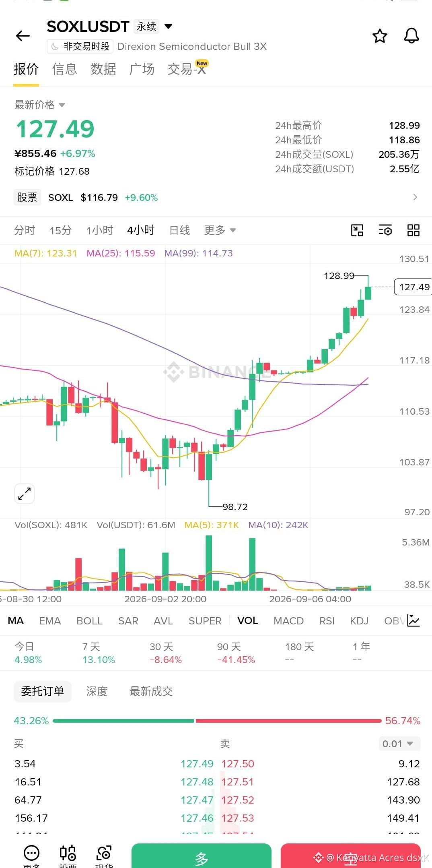
Task: Enable the BOLL indicator
Action: pyautogui.click(x=89, y=621)
